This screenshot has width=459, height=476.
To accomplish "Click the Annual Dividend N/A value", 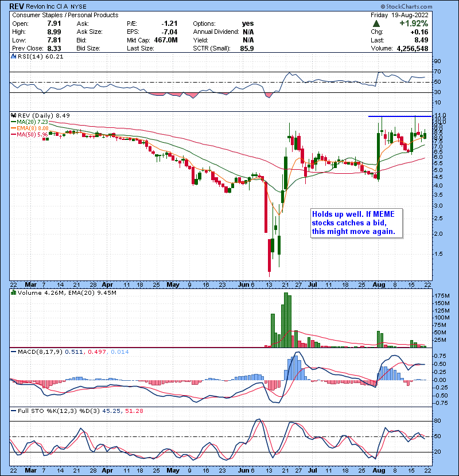I will tap(248, 32).
